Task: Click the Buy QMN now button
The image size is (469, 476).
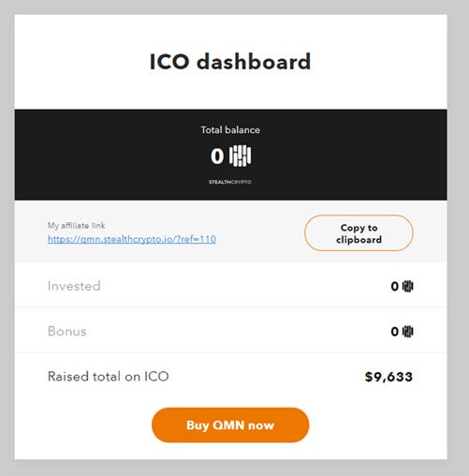Action: (230, 424)
